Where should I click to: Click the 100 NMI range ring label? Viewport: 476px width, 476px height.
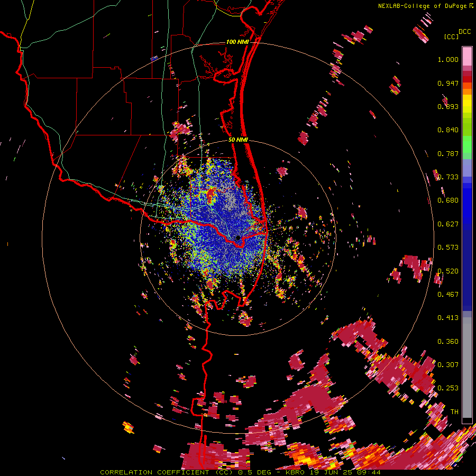pos(237,42)
